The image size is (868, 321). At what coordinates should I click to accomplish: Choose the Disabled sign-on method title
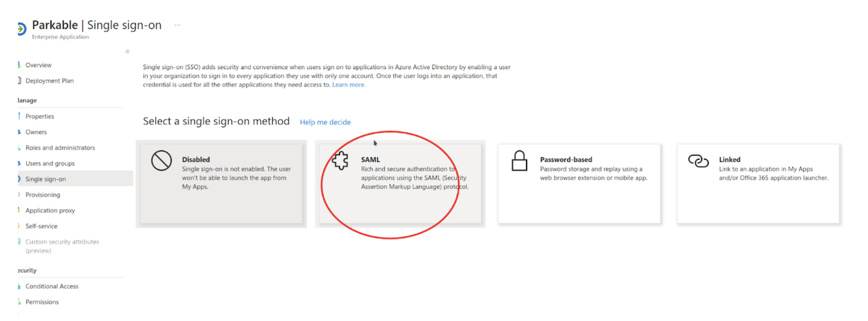pos(196,159)
